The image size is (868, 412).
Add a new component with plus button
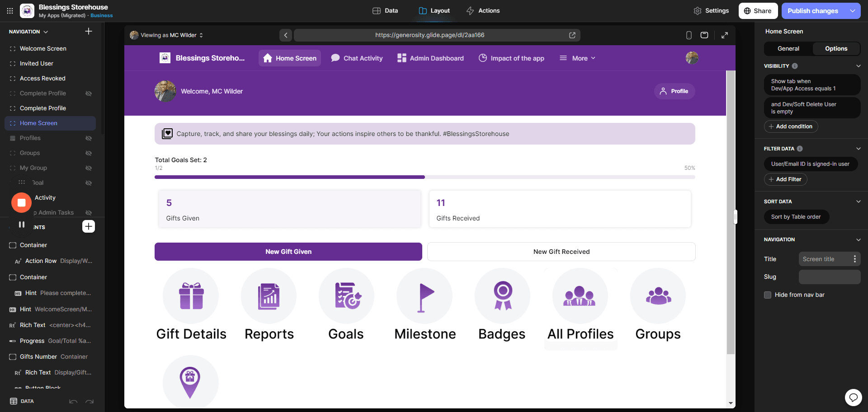(x=89, y=226)
